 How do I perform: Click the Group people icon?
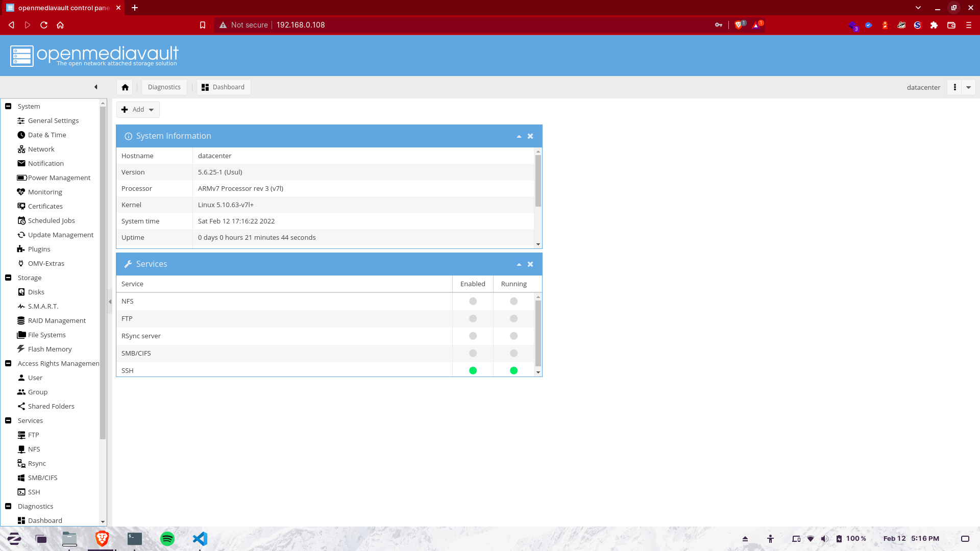click(21, 392)
